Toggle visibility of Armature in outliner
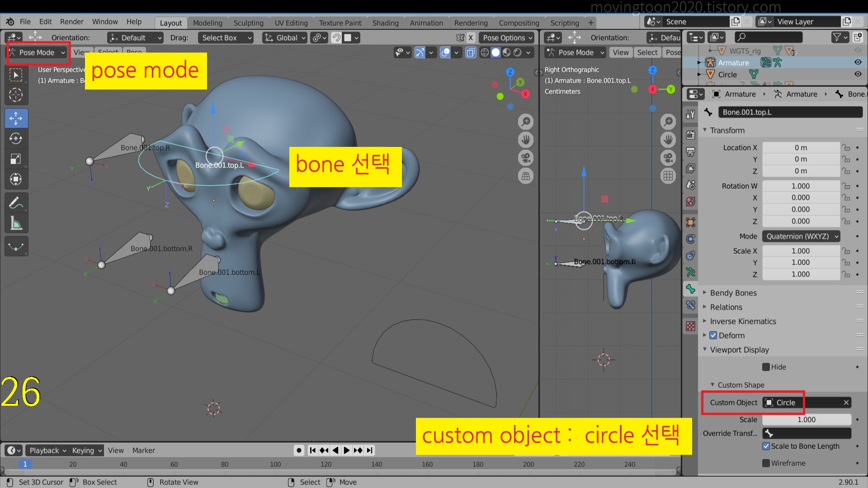 [858, 62]
